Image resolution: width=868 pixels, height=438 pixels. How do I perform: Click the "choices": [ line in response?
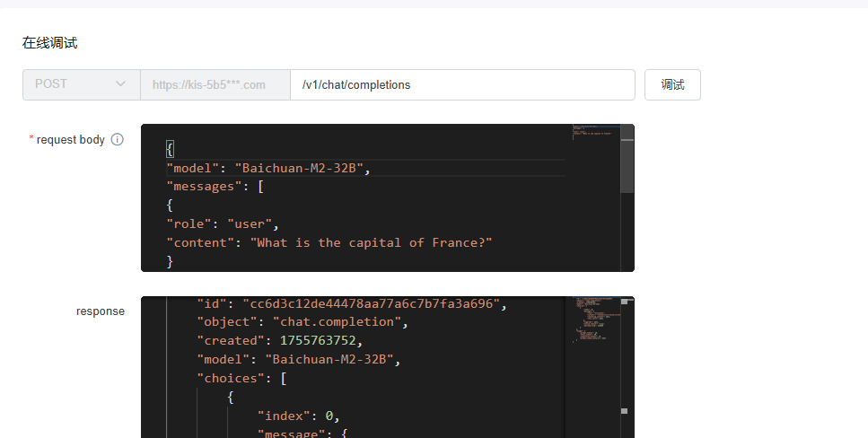241,378
